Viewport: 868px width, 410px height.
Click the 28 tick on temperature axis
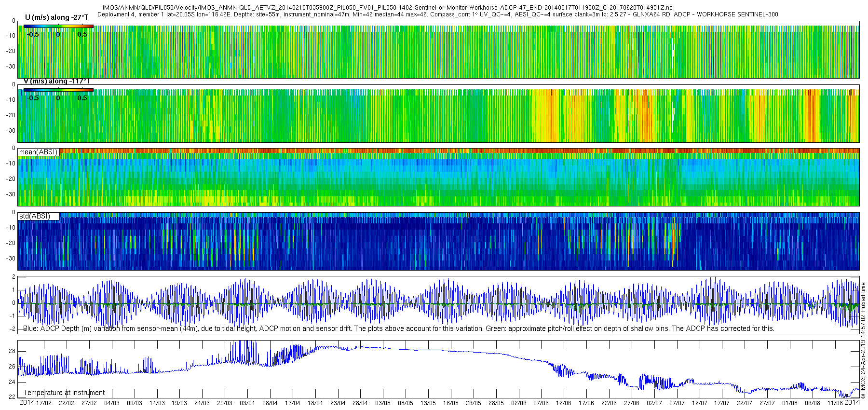click(12, 351)
